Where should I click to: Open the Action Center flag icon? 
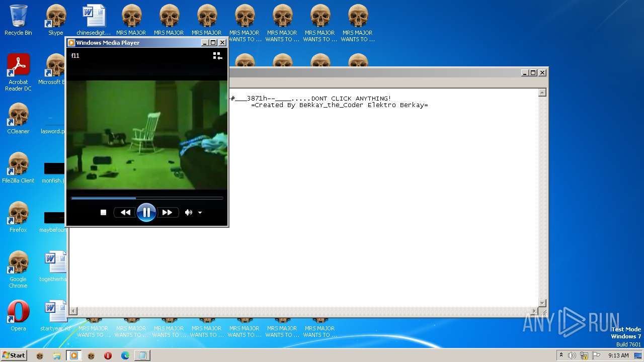click(x=596, y=355)
